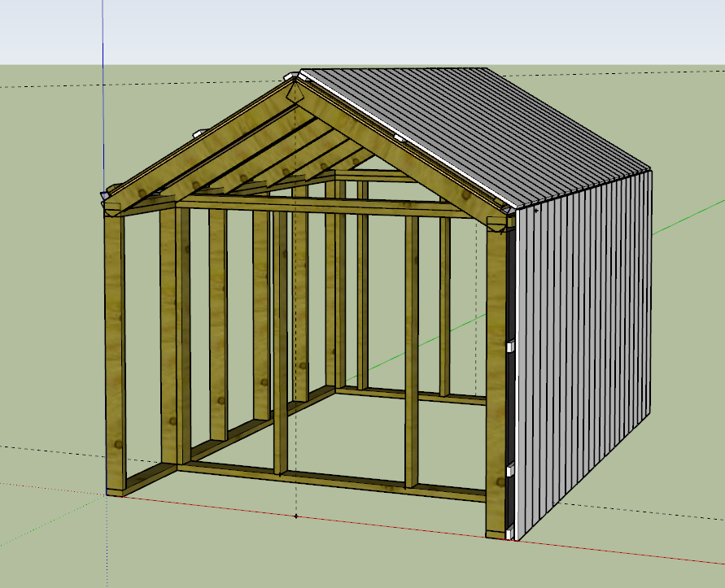Viewport: 725px width, 588px height.
Task: Select the front left corner post
Action: (115, 350)
